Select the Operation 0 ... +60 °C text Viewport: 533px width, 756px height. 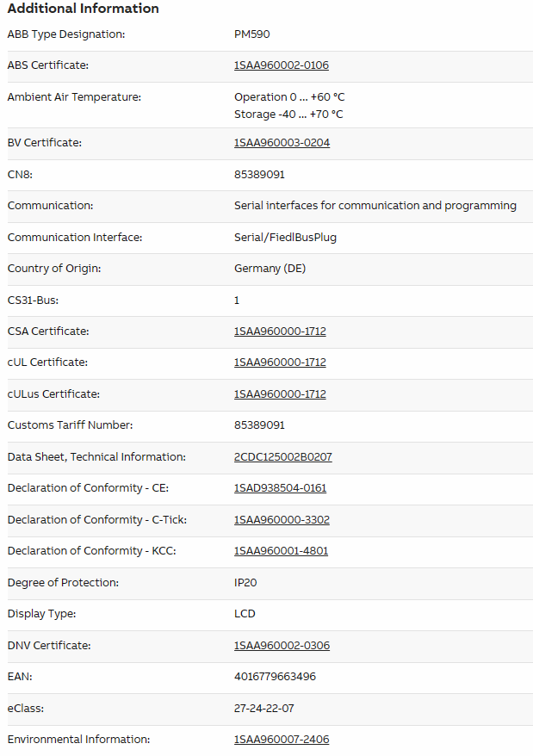289,97
